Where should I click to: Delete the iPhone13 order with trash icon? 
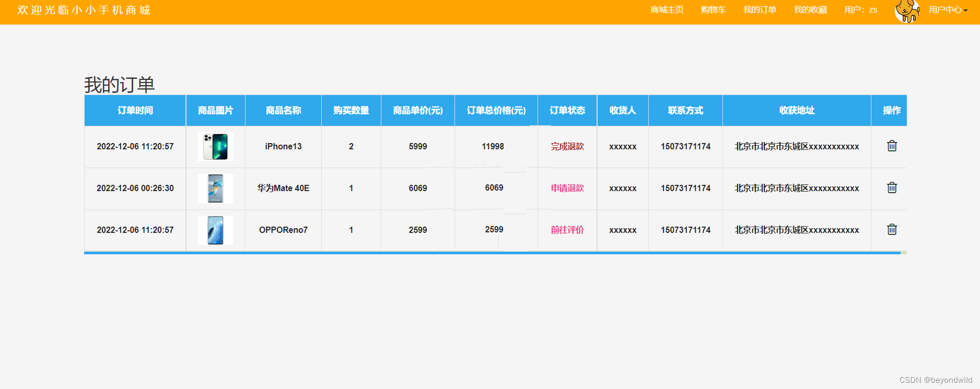coord(892,146)
